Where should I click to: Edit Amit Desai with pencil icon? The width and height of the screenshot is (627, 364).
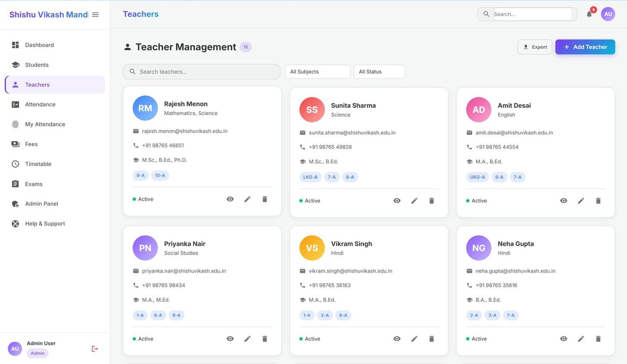(x=581, y=201)
